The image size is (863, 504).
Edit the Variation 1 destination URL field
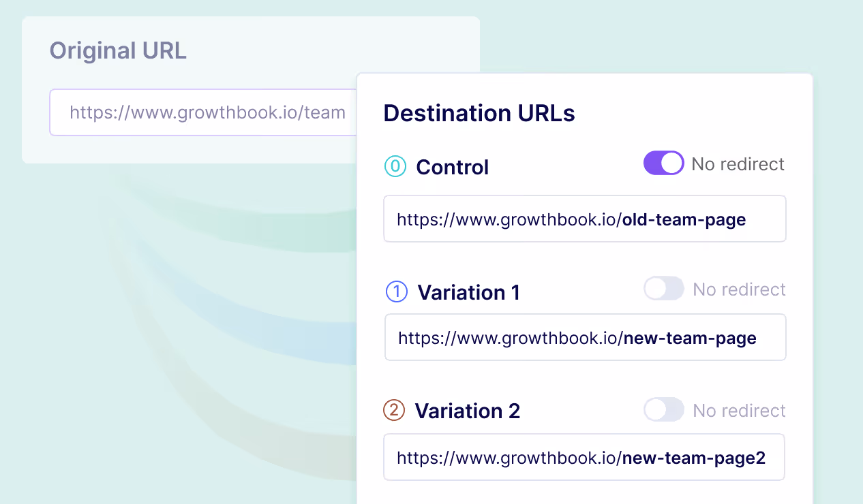pyautogui.click(x=586, y=338)
